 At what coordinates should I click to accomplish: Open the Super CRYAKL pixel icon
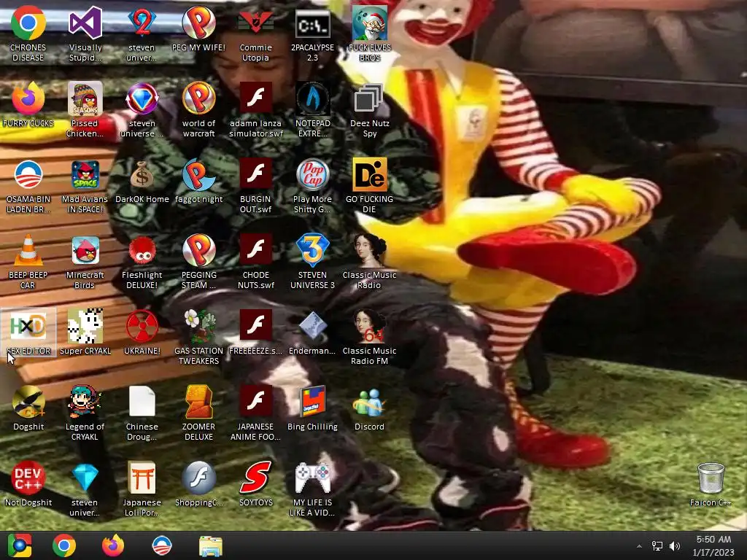point(85,326)
